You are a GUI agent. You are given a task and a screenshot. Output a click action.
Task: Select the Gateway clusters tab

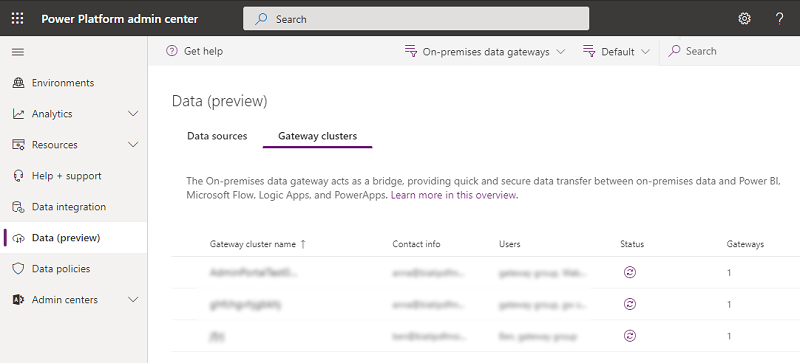pos(317,136)
